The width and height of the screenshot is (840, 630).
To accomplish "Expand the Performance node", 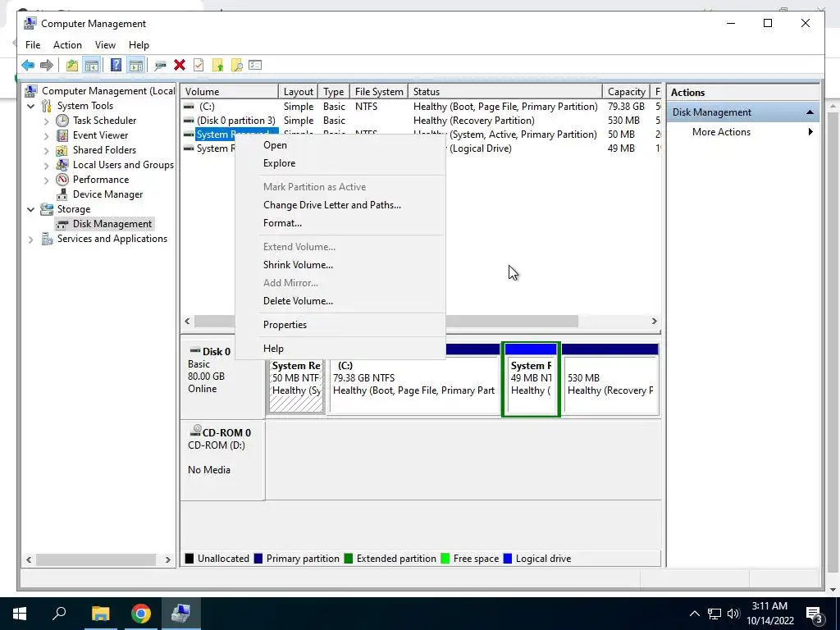I will [47, 180].
